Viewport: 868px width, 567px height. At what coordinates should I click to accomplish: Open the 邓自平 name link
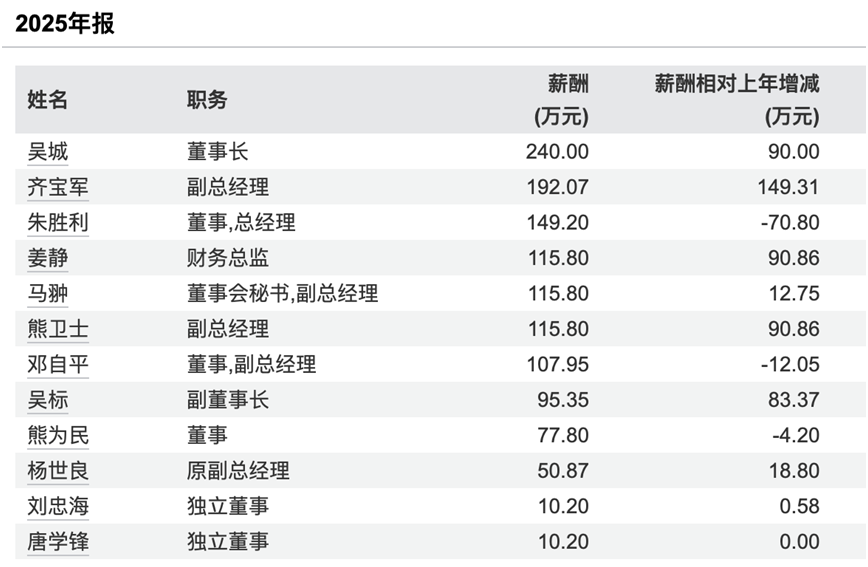pos(58,364)
